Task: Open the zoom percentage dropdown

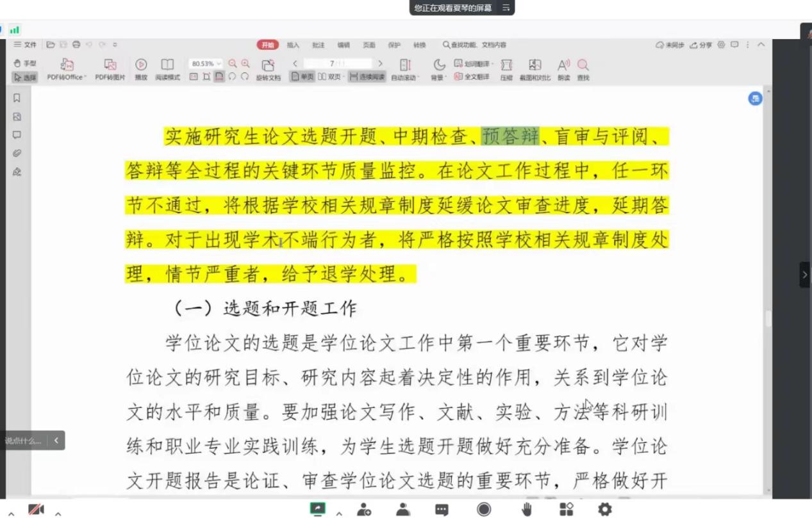Action: (219, 64)
